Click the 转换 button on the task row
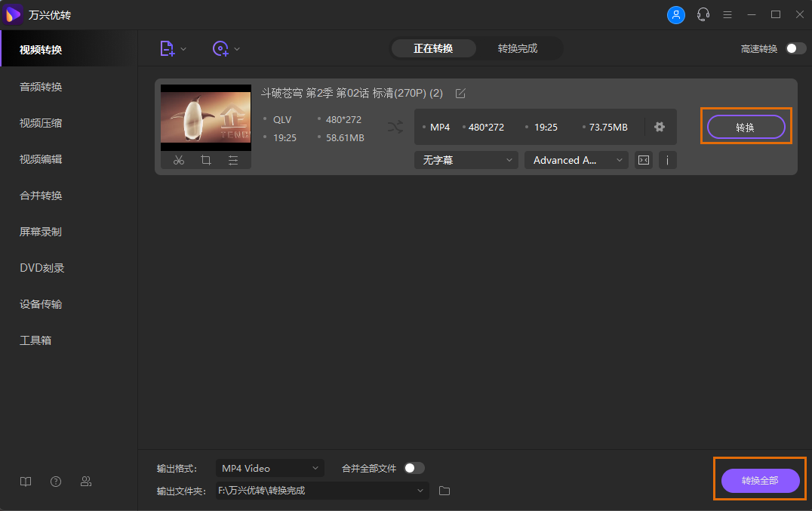The image size is (812, 511). [746, 127]
